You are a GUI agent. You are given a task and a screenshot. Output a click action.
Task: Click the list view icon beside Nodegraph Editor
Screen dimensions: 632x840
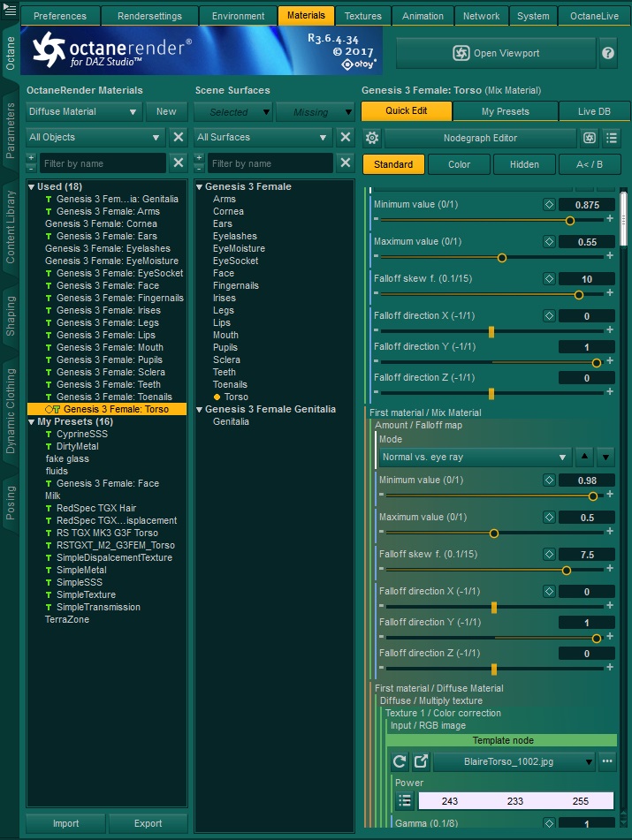612,138
